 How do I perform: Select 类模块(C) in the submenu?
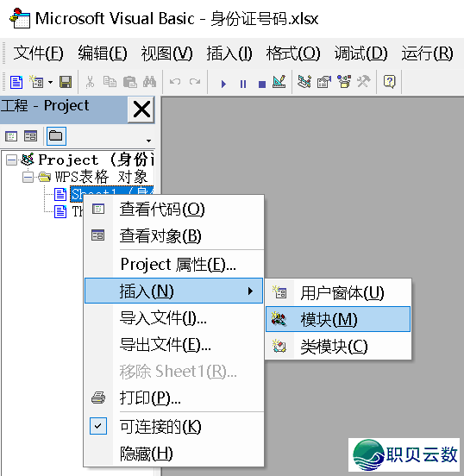(x=338, y=346)
